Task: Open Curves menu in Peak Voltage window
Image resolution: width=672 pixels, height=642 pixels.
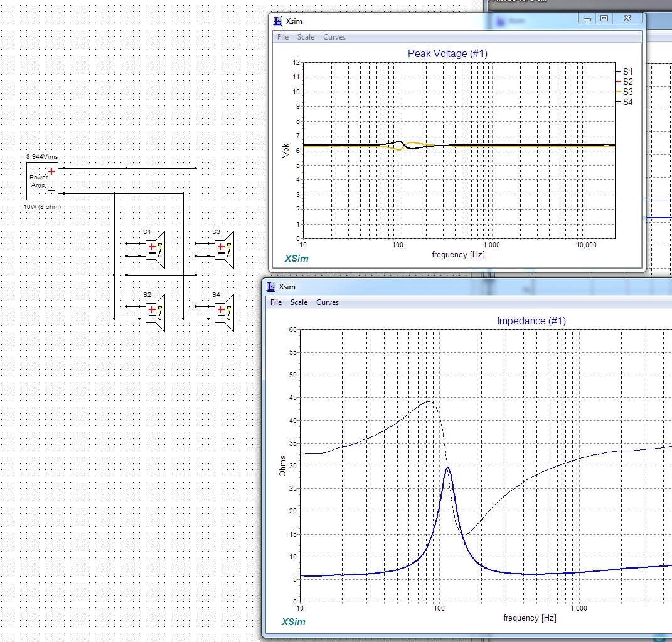Action: [334, 37]
